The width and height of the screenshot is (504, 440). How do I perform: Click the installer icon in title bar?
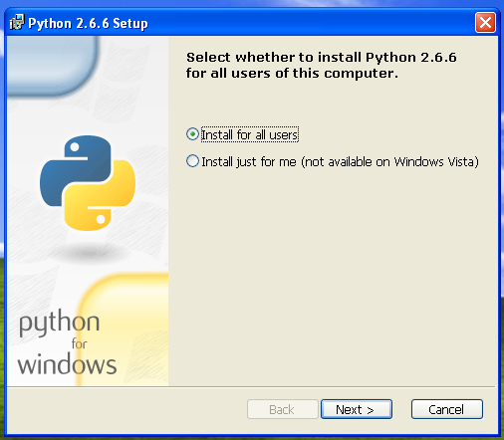click(17, 22)
